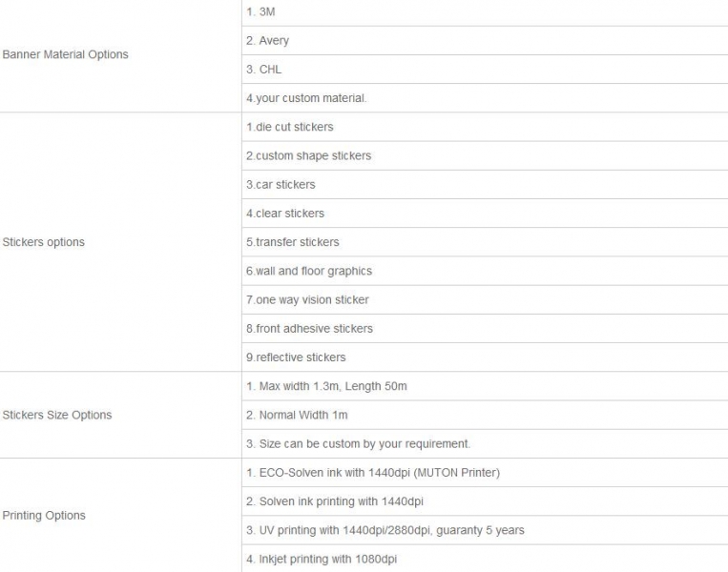This screenshot has width=728, height=572.
Task: Select the '1. 3M' material cell
Action: (485, 12)
